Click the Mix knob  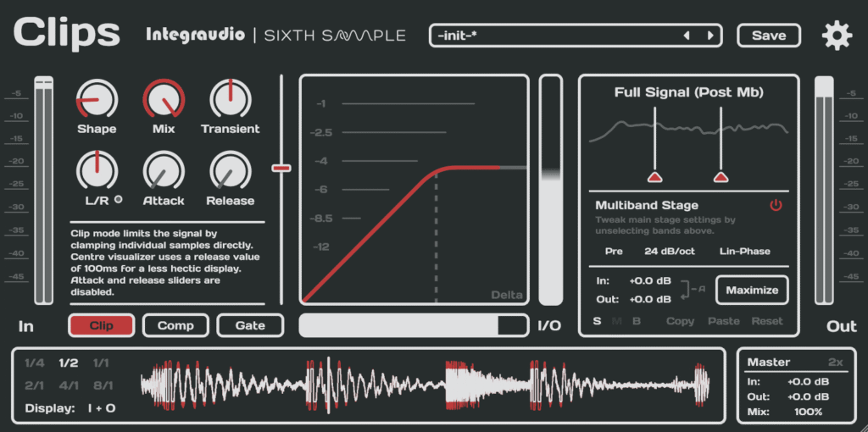pyautogui.click(x=164, y=100)
